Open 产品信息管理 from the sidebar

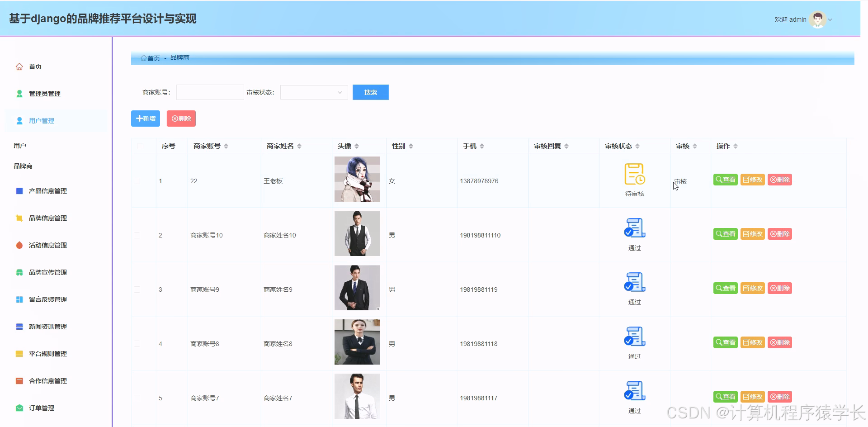point(47,190)
